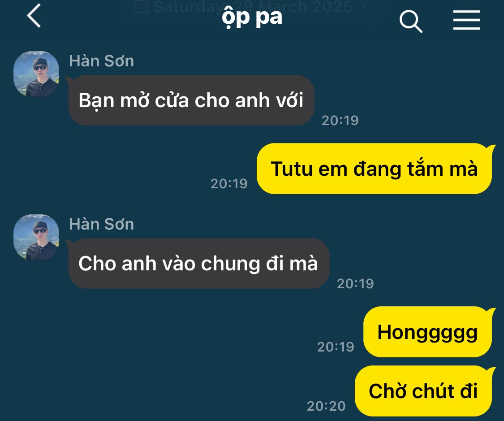
Task: Tap the first Hàn Sơn sender name
Action: point(102,61)
